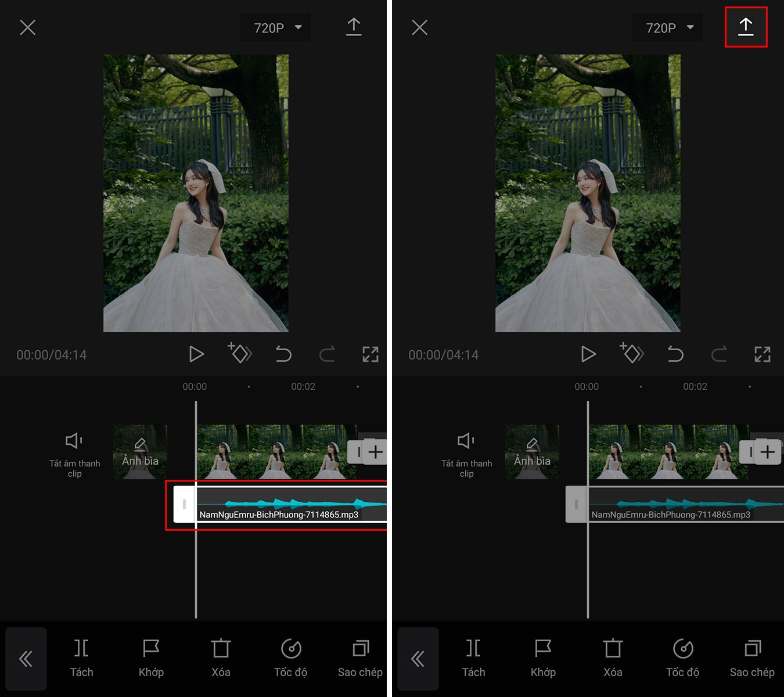The height and width of the screenshot is (697, 784).
Task: Add a keyframe in the right screen
Action: [x=631, y=353]
